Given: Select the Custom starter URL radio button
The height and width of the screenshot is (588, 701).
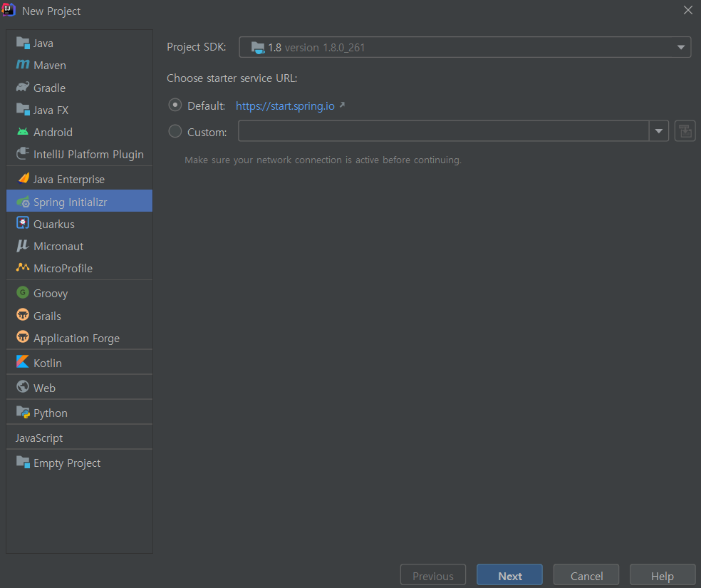Looking at the screenshot, I should (175, 131).
